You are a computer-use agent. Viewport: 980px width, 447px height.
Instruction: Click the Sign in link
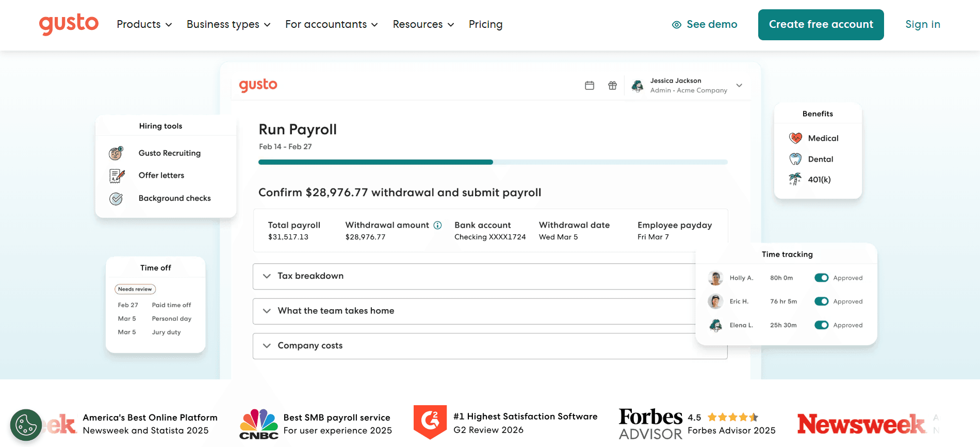[923, 24]
